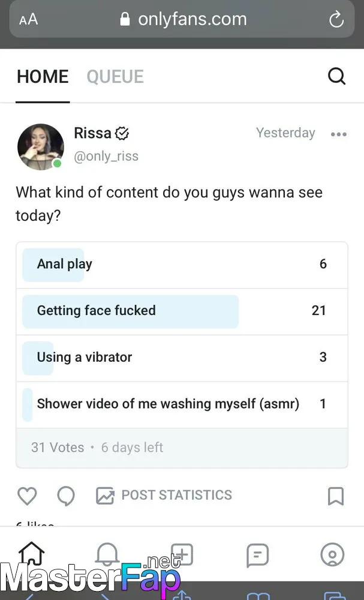The height and width of the screenshot is (600, 364).
Task: Tap the onlyfans.com address bar
Action: click(182, 19)
